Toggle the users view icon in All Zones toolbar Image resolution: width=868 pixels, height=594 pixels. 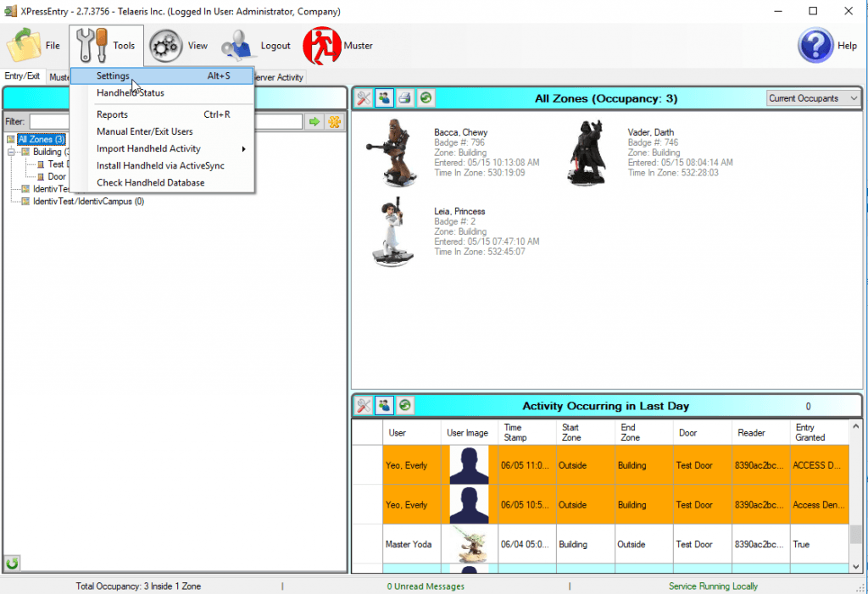(385, 98)
